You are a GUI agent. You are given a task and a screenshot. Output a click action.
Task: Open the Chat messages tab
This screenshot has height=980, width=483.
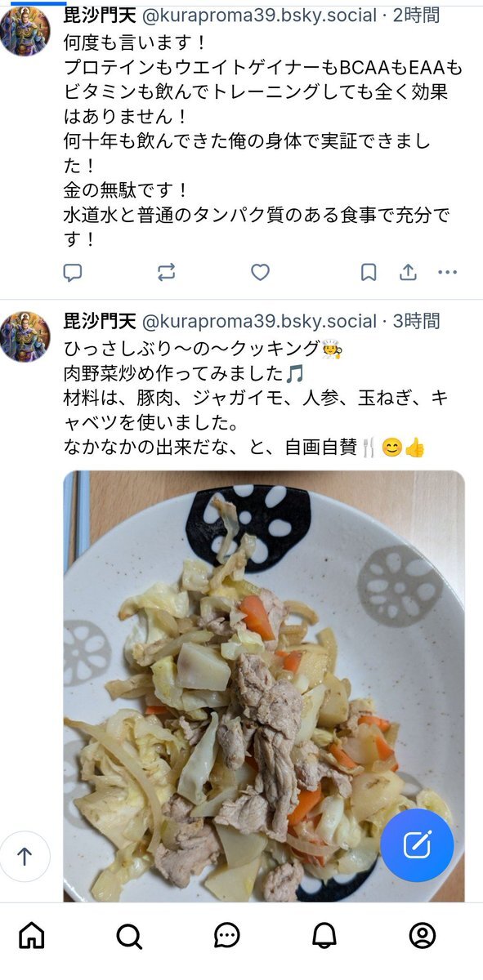pyautogui.click(x=226, y=936)
